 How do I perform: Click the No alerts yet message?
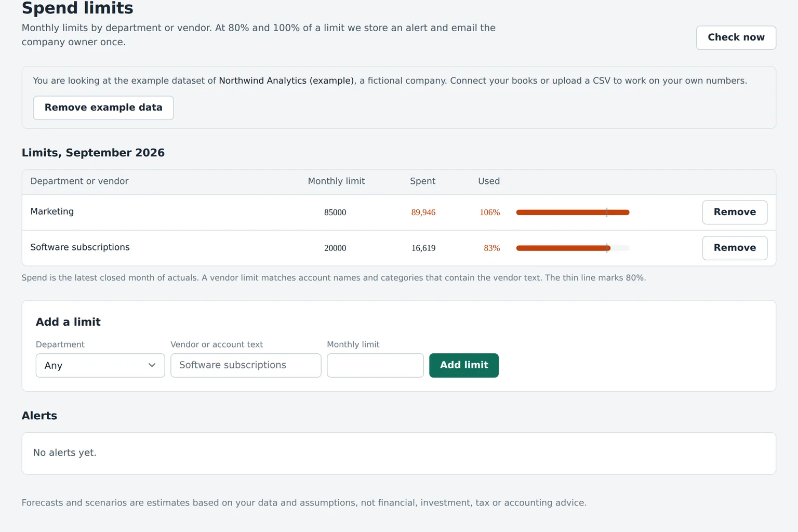click(65, 453)
